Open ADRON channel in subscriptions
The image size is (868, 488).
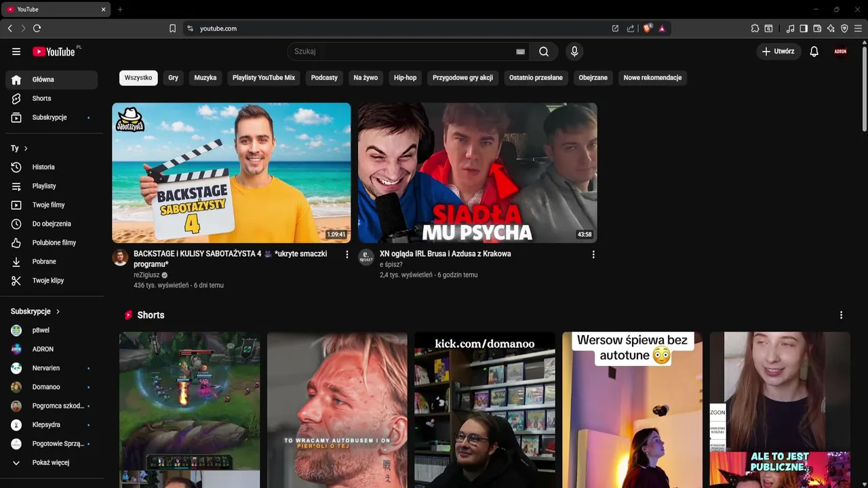click(x=52, y=349)
